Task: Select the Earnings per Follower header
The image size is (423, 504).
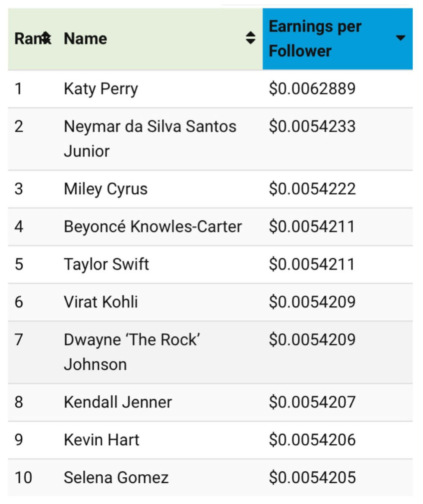Action: pos(338,39)
